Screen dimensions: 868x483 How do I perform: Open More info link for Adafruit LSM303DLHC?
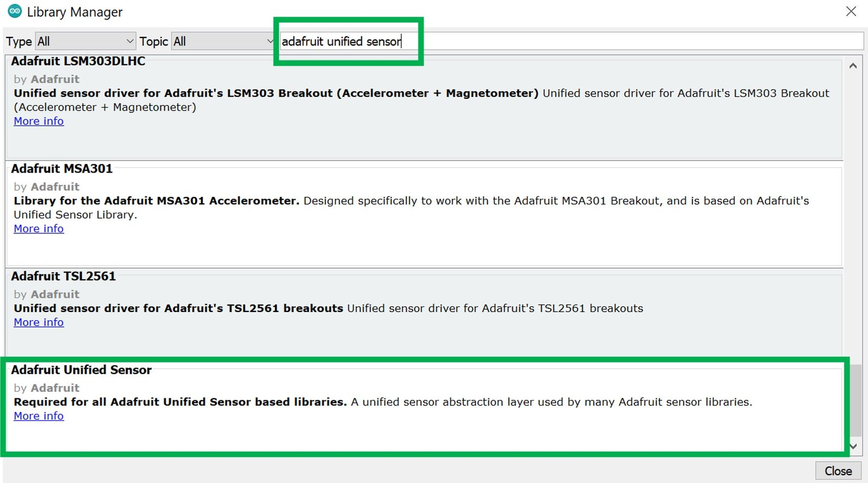coord(39,121)
